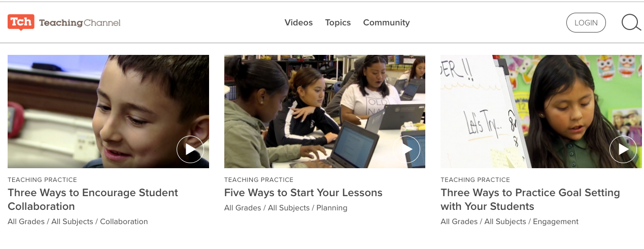Click TEACHING PRACTICE label above Five Ways
Image resolution: width=644 pixels, height=249 pixels.
[259, 180]
